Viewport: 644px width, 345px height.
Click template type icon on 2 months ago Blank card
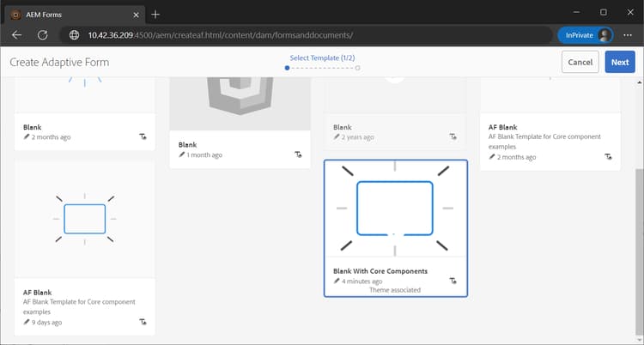tap(143, 136)
